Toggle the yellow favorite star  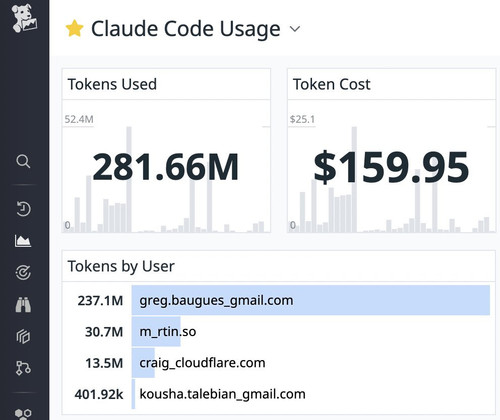pyautogui.click(x=74, y=29)
